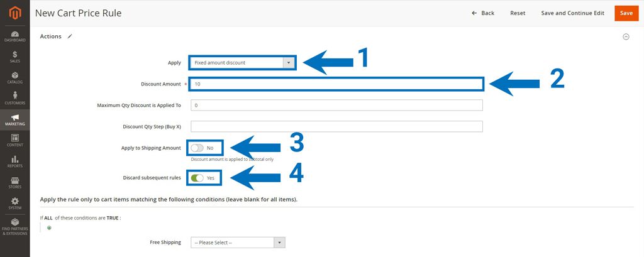Open the Reports sidebar menu
The image size is (644, 257).
pos(15,161)
